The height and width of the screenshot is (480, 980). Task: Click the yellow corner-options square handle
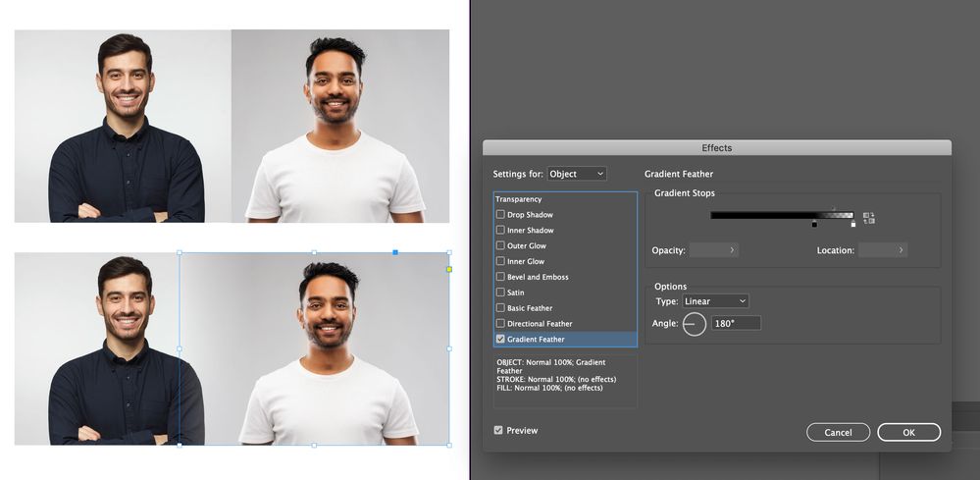coord(448,269)
